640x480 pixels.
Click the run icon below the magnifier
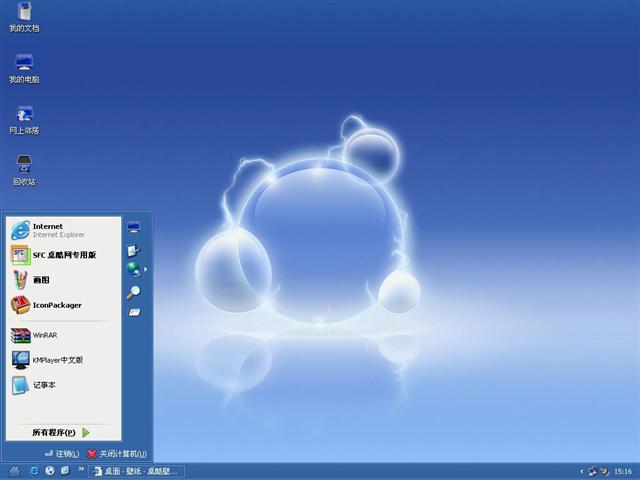tap(134, 313)
